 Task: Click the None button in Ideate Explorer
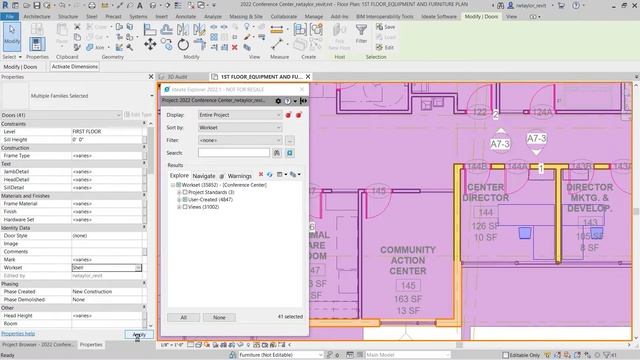(219, 317)
